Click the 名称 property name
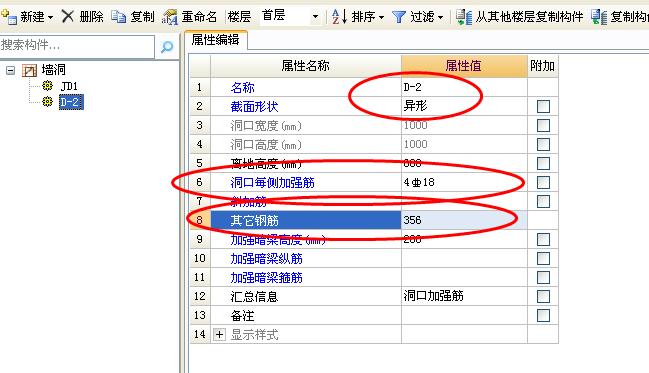The width and height of the screenshot is (649, 373). click(x=243, y=88)
